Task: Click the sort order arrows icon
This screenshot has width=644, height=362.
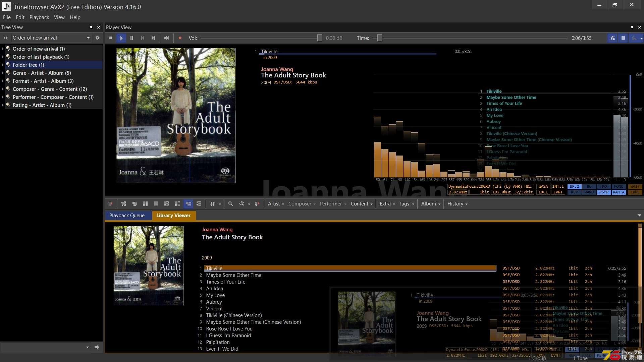Action: coord(213,204)
